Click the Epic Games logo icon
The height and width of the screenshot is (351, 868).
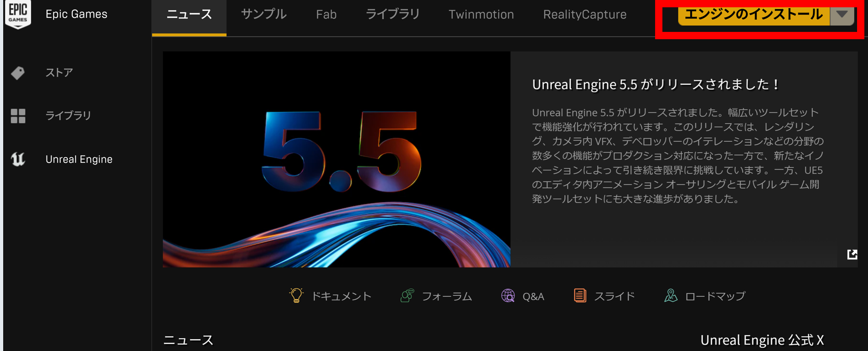point(18,14)
